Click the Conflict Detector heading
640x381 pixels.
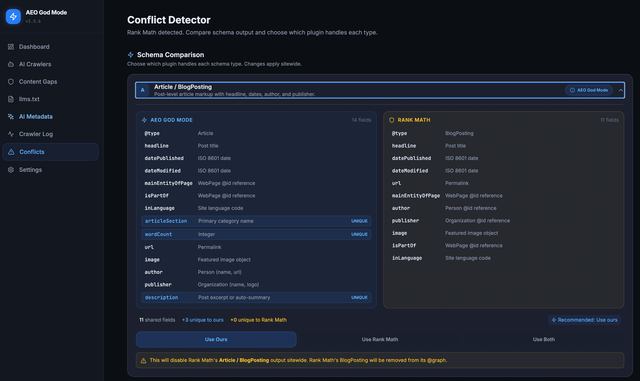169,20
